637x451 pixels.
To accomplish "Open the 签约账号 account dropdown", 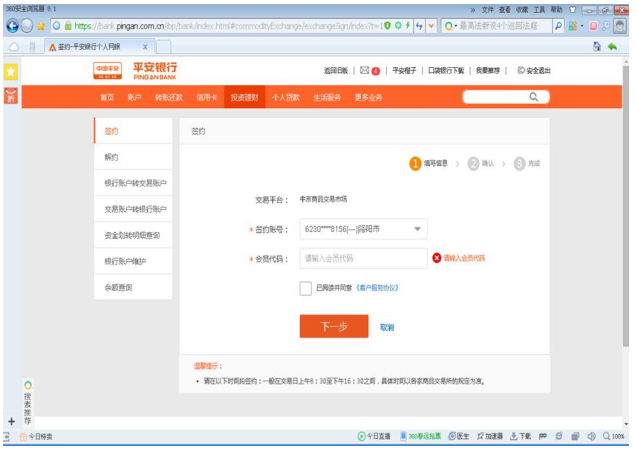I will [x=363, y=229].
